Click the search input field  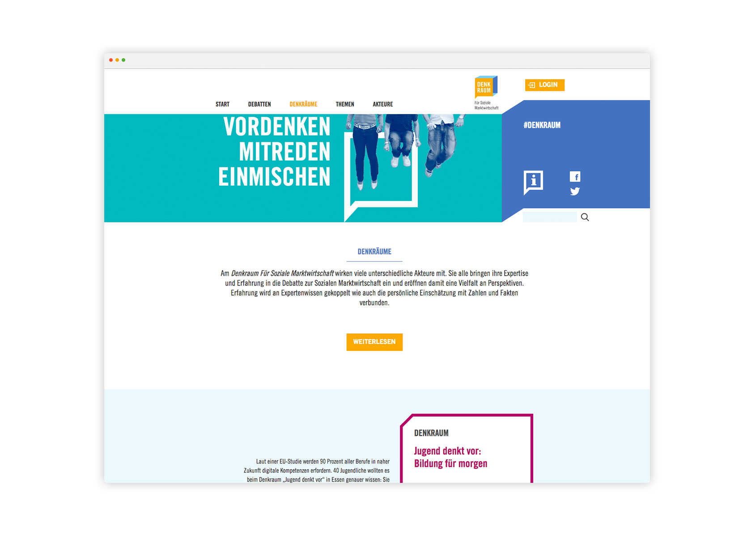point(550,217)
